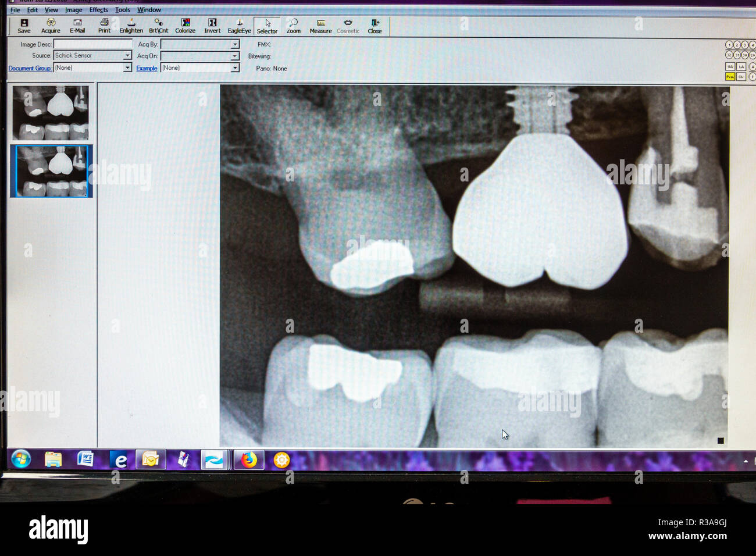Open the Tools menu
This screenshot has width=756, height=556.
[x=123, y=10]
